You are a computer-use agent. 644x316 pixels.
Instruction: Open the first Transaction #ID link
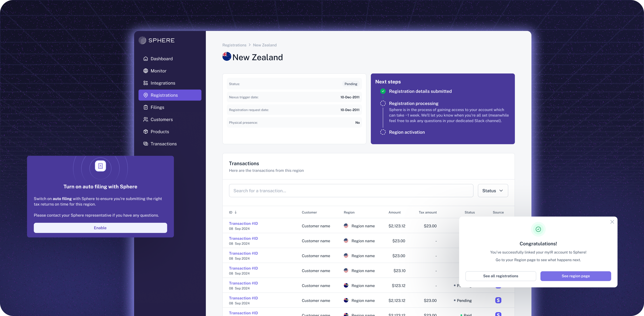click(243, 223)
